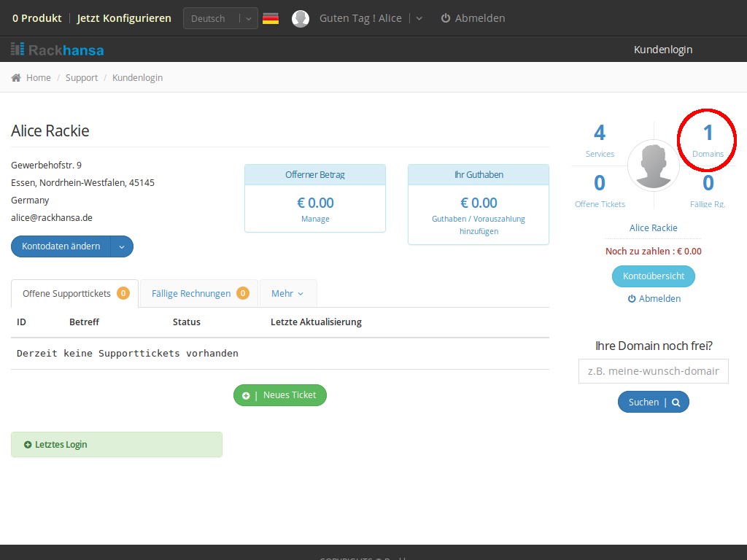This screenshot has height=560, width=747.
Task: Click the Kontodaten ändern button
Action: [61, 246]
